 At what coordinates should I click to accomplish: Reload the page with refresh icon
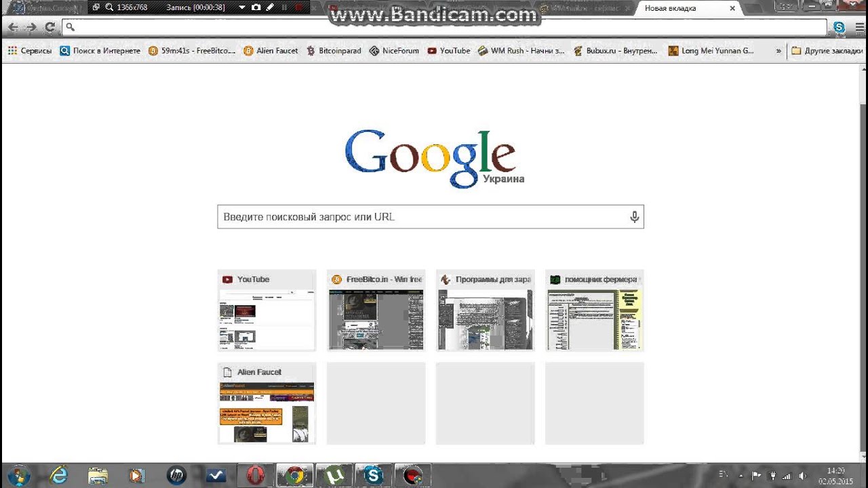[50, 27]
